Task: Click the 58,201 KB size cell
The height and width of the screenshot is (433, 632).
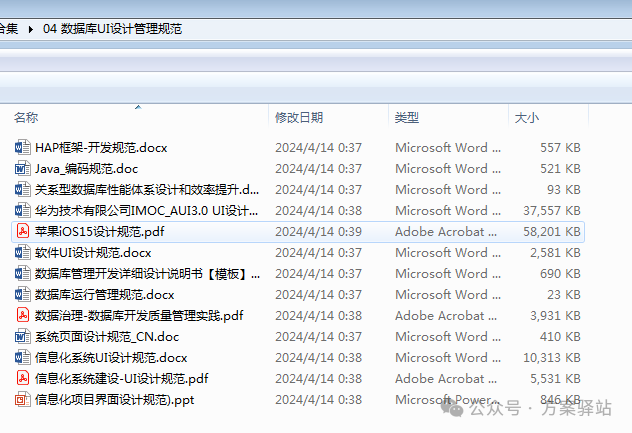Action: (x=552, y=231)
